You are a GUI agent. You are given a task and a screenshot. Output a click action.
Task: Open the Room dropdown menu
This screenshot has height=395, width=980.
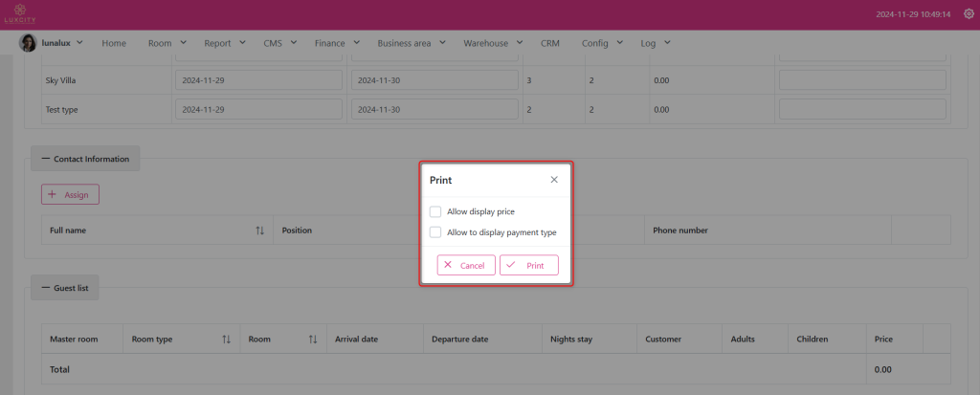[167, 43]
